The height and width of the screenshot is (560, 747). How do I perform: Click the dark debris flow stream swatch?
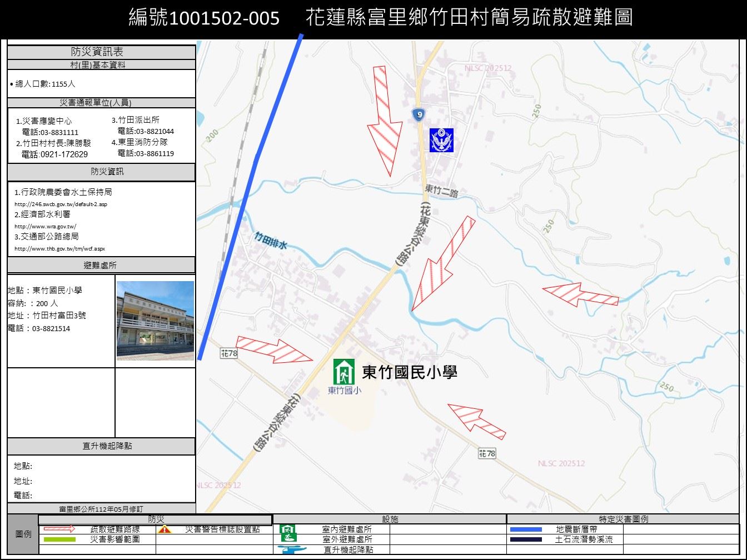525,539
